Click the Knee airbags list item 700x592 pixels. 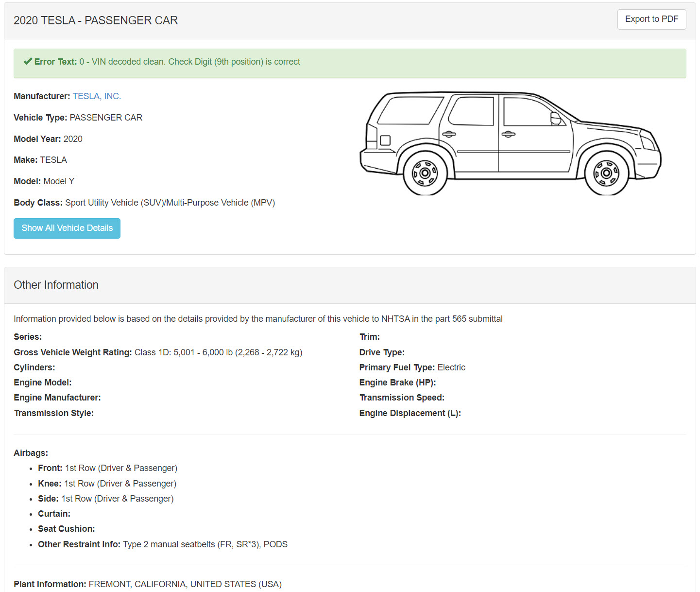[x=107, y=484]
